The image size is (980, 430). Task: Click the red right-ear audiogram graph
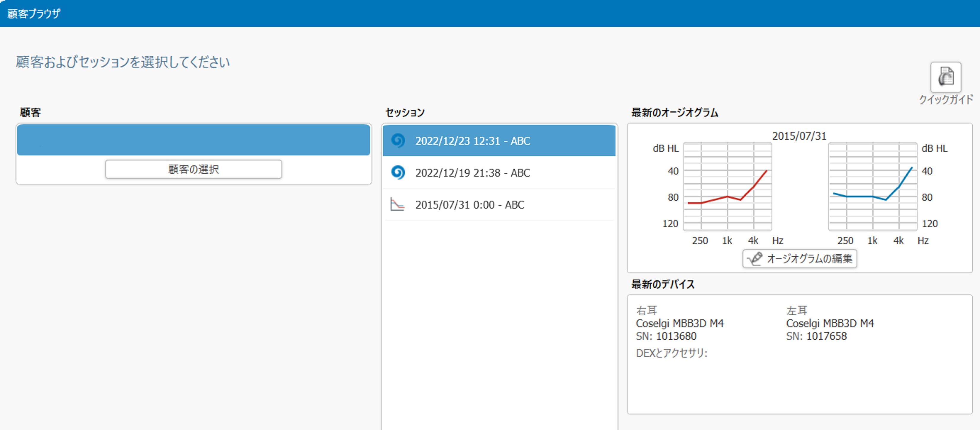click(727, 186)
